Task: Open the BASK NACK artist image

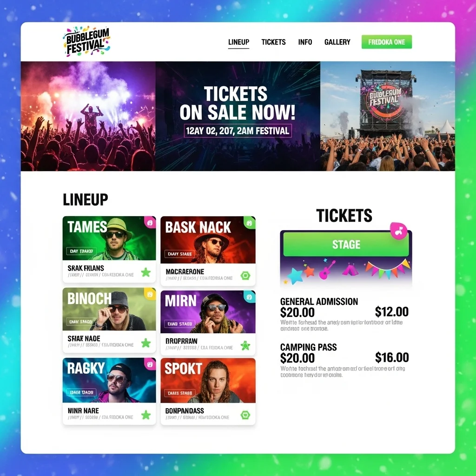Action: [x=208, y=240]
